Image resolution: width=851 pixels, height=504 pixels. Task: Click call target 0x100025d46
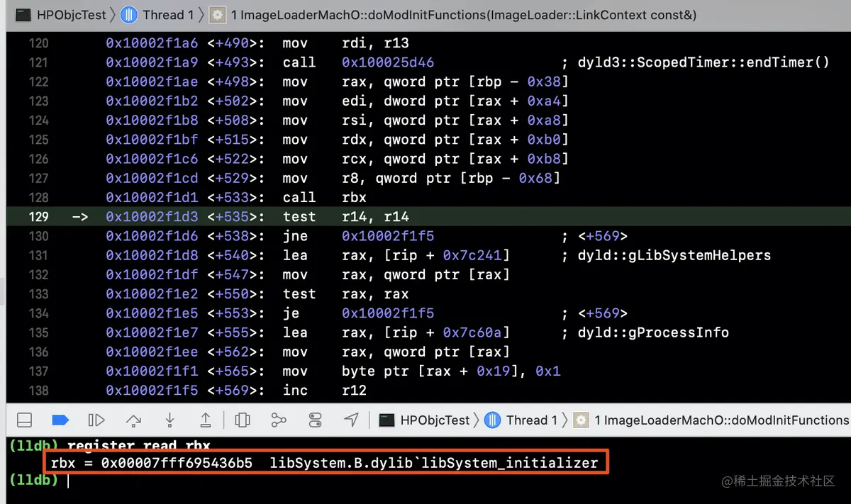click(388, 62)
